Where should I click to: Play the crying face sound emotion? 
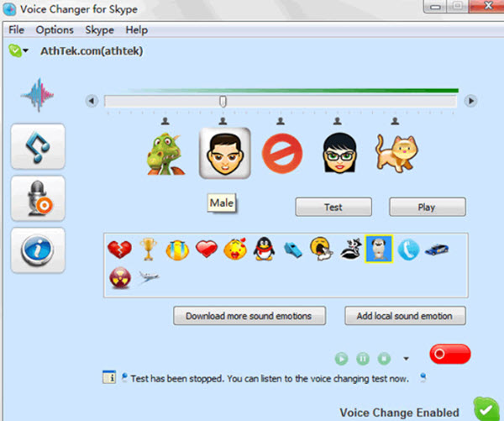(x=177, y=250)
